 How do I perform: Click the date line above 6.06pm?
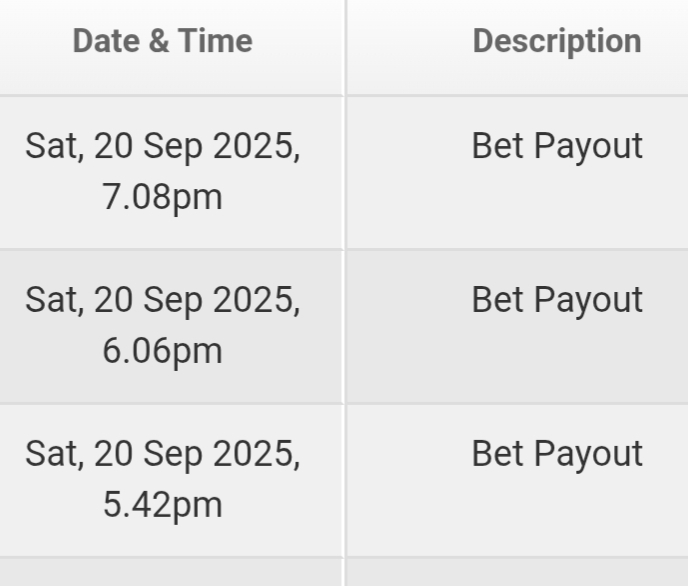coord(162,300)
